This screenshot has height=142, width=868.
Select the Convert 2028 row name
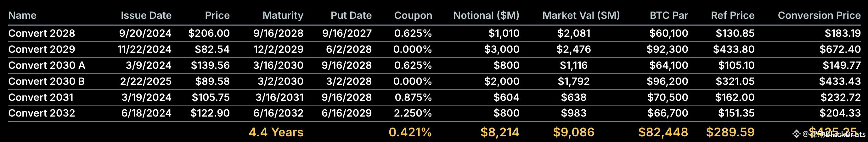click(x=42, y=33)
